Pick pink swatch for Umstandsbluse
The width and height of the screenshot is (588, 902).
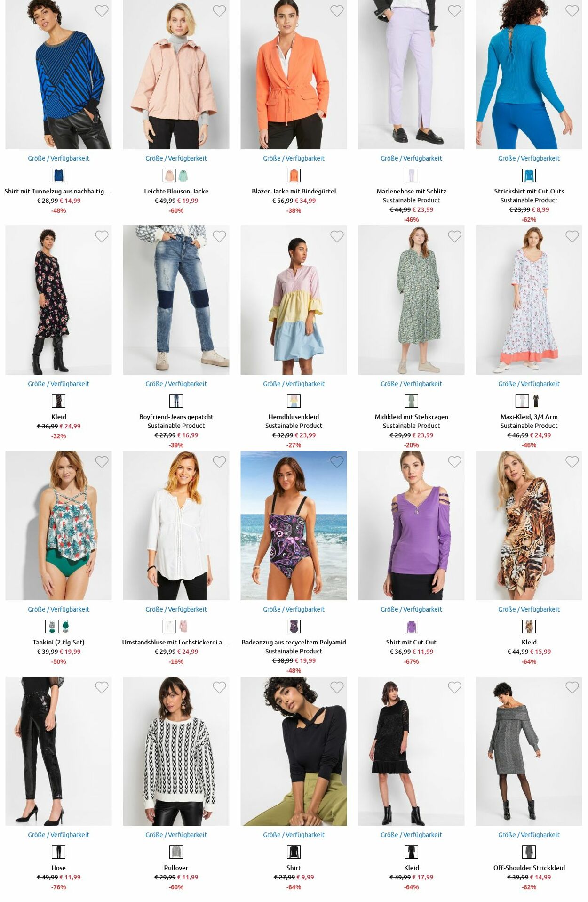tap(183, 627)
